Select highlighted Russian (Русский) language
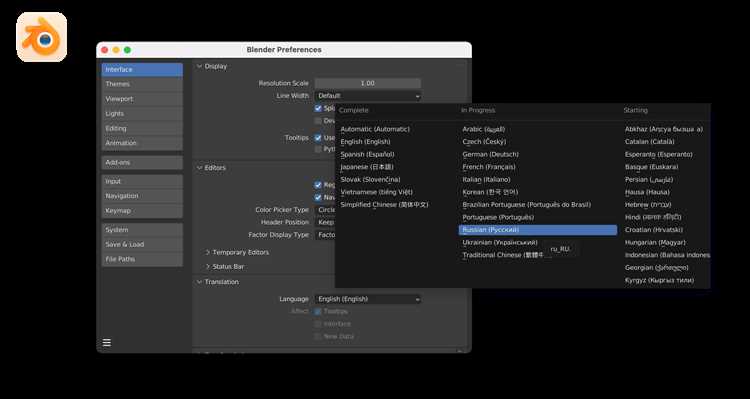 [x=538, y=230]
